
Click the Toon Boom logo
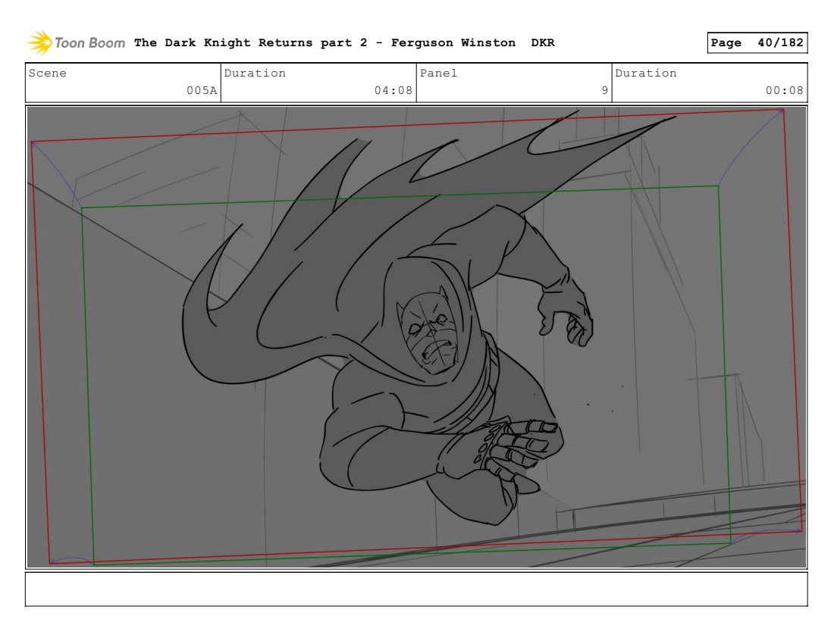[76, 42]
